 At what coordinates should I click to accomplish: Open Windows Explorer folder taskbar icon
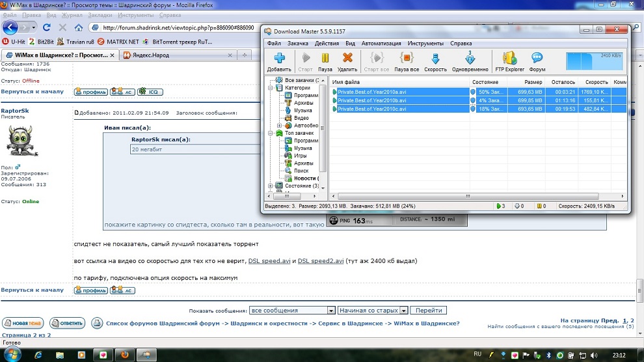coord(60,355)
